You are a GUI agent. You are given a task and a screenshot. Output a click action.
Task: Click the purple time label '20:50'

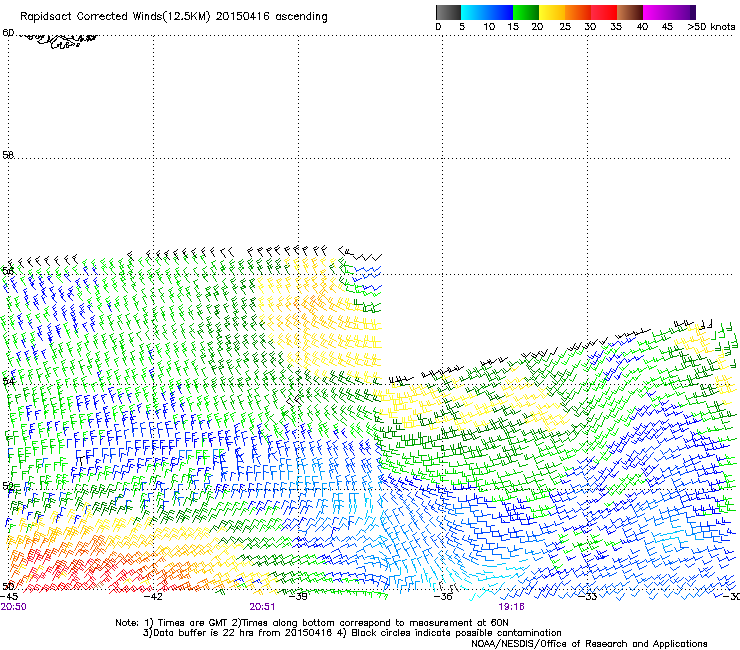click(13, 607)
